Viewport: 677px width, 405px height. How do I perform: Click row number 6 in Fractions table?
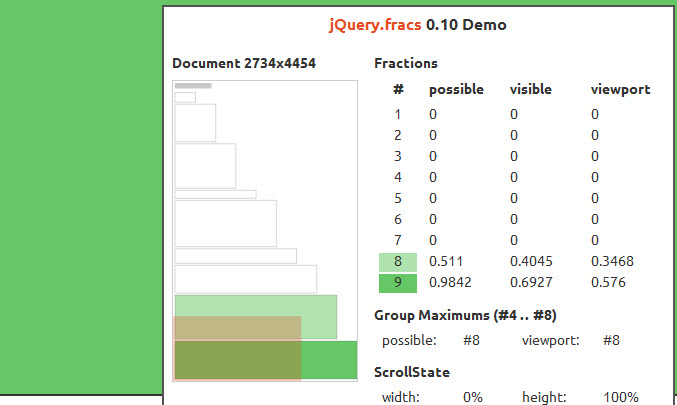click(x=398, y=219)
